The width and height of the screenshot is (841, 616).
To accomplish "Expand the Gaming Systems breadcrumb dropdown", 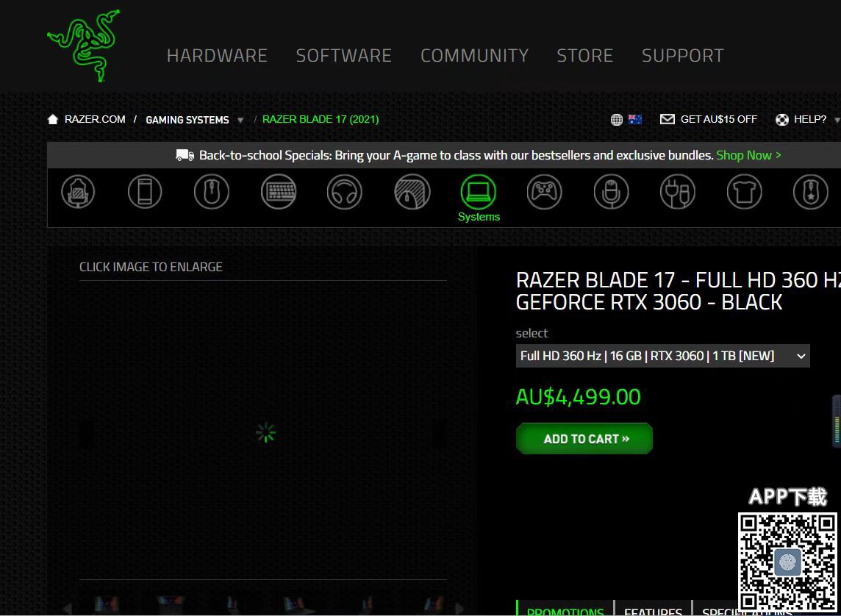I will (x=240, y=121).
